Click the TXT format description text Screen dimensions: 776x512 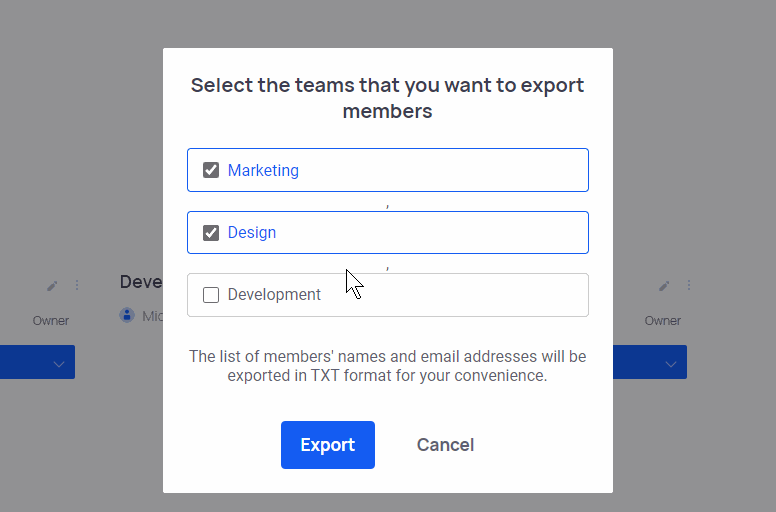[x=388, y=366]
